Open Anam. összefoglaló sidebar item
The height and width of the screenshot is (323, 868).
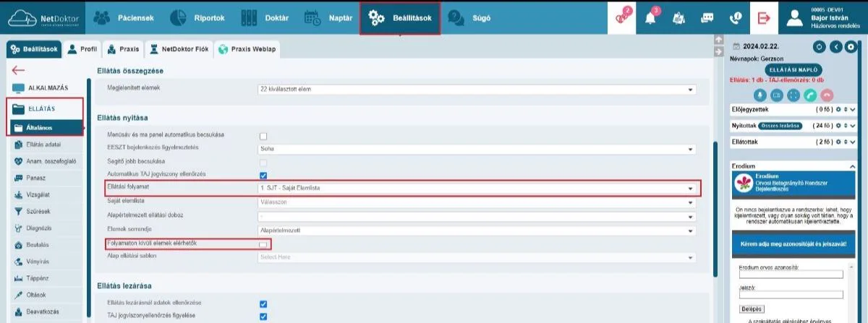pos(46,161)
